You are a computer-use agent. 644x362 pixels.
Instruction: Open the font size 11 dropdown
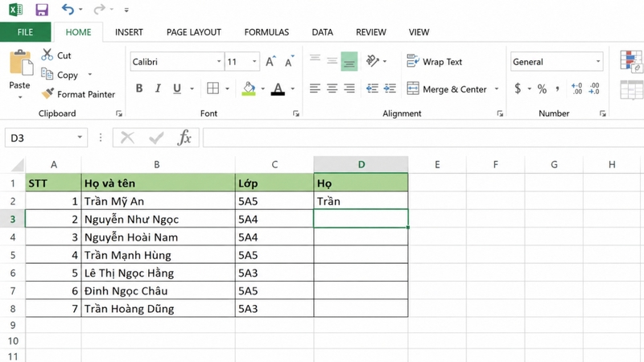(x=254, y=62)
